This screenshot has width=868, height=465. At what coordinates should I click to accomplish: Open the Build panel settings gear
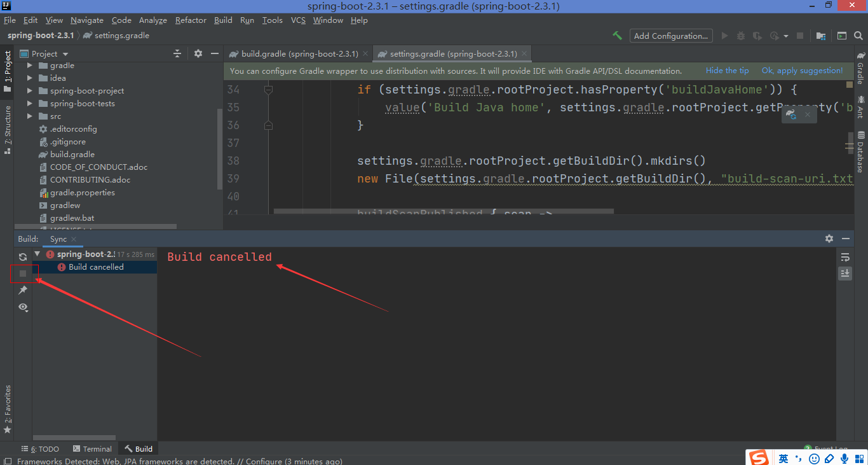(829, 239)
